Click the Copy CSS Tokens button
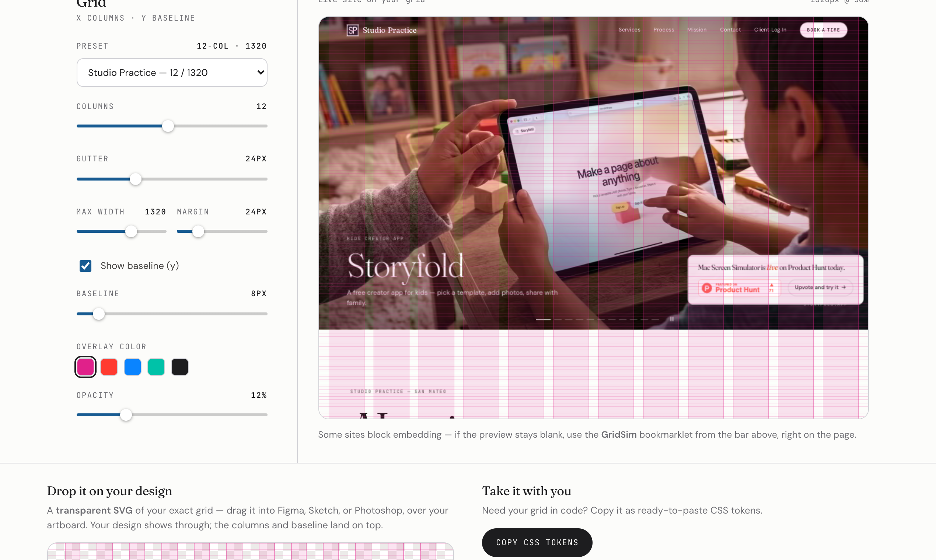Screen dimensions: 936x560 537,542
